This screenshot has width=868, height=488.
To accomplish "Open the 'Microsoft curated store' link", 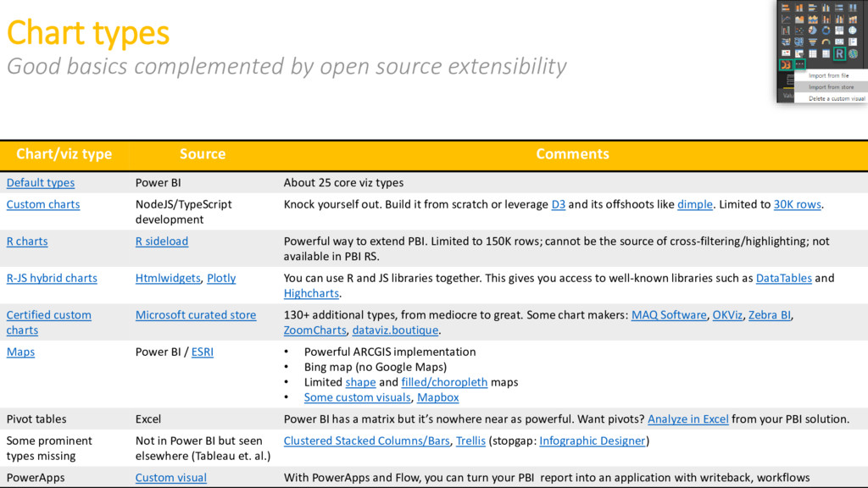I will point(196,315).
